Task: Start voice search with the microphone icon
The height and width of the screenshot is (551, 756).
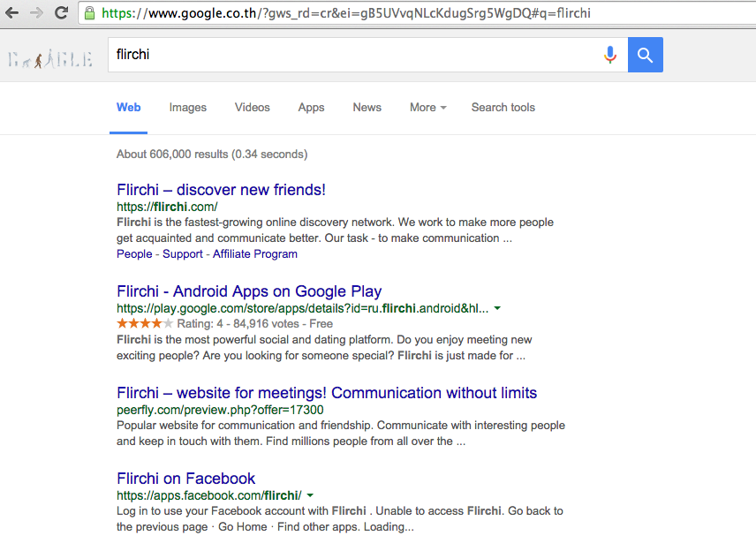Action: tap(610, 55)
